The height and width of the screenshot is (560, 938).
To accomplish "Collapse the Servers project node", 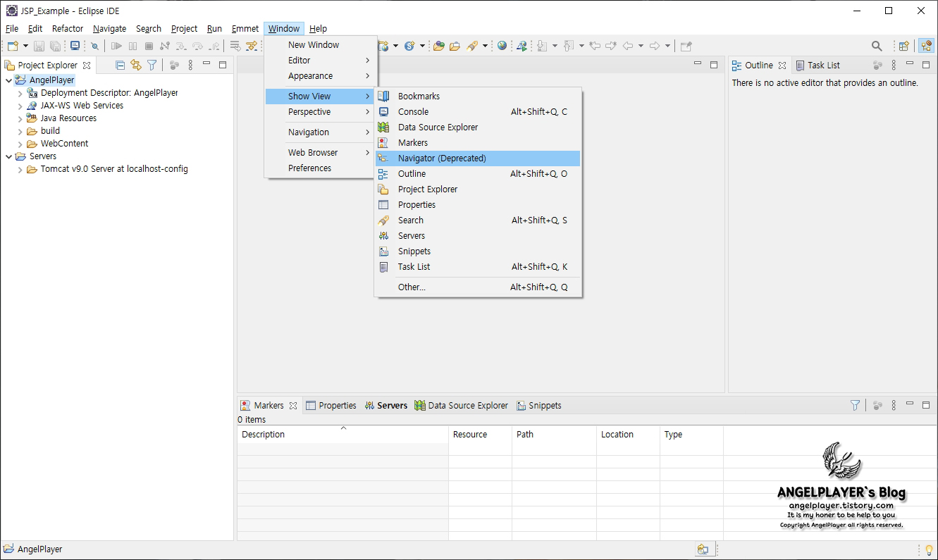I will click(8, 156).
